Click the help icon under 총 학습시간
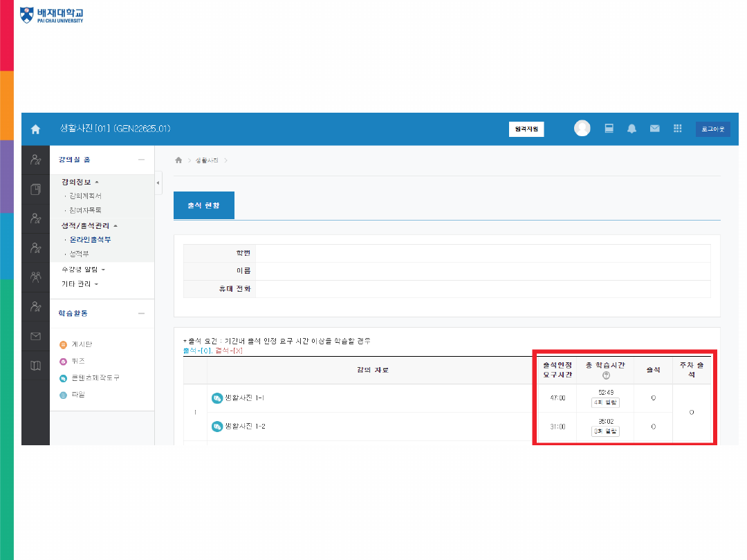 point(605,376)
